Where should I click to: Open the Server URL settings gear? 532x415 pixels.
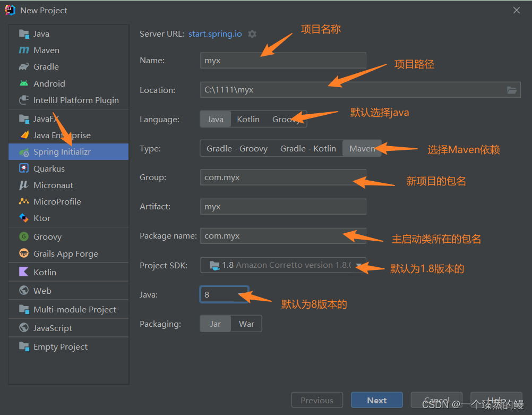[252, 33]
